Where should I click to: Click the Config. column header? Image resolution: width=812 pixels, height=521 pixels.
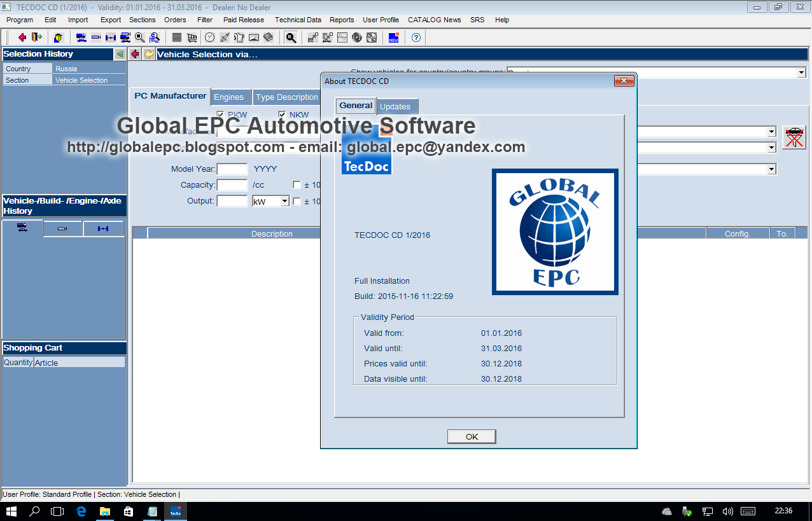[738, 233]
